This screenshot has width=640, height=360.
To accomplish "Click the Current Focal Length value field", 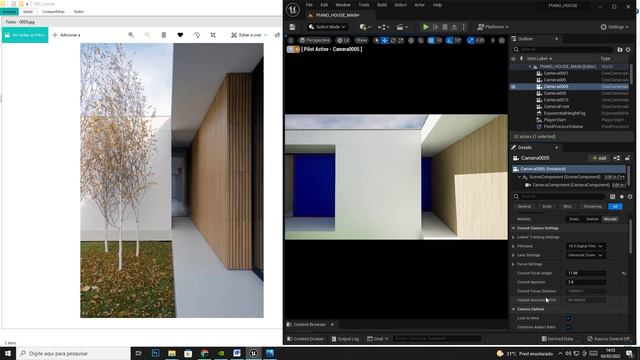I will 586,273.
